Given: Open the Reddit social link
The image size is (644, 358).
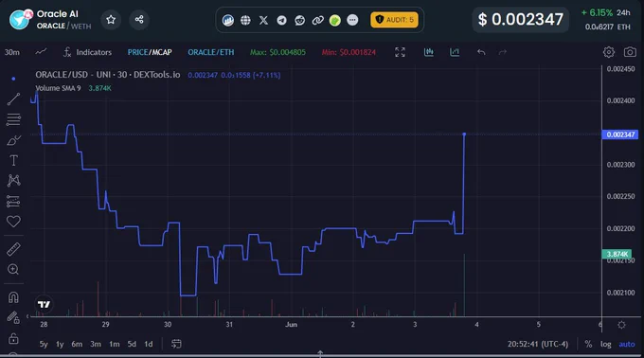Looking at the screenshot, I should 300,20.
